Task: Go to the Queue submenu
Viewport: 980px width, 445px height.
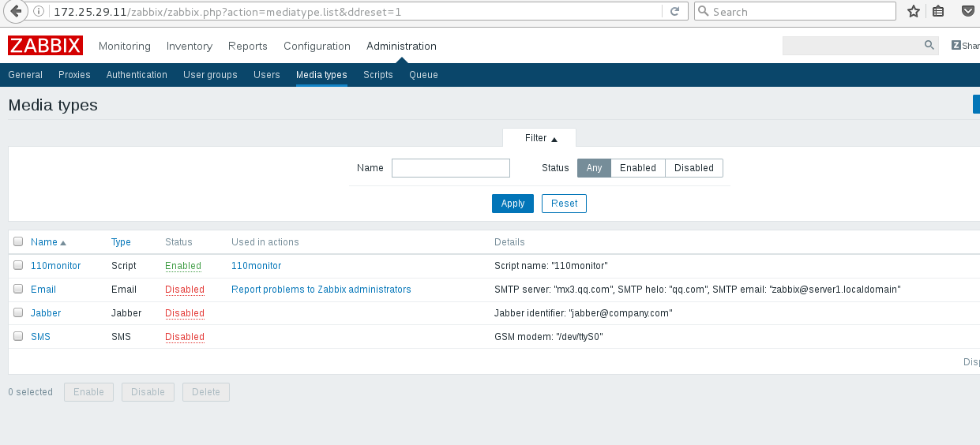Action: point(423,75)
